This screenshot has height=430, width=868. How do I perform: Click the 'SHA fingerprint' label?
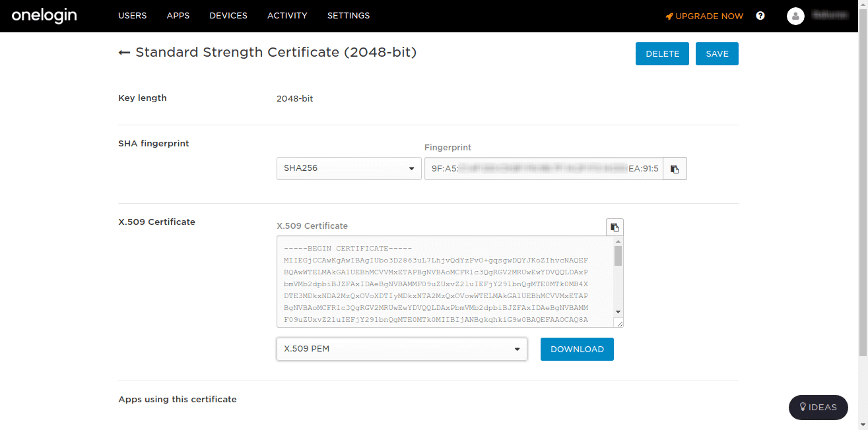[153, 144]
